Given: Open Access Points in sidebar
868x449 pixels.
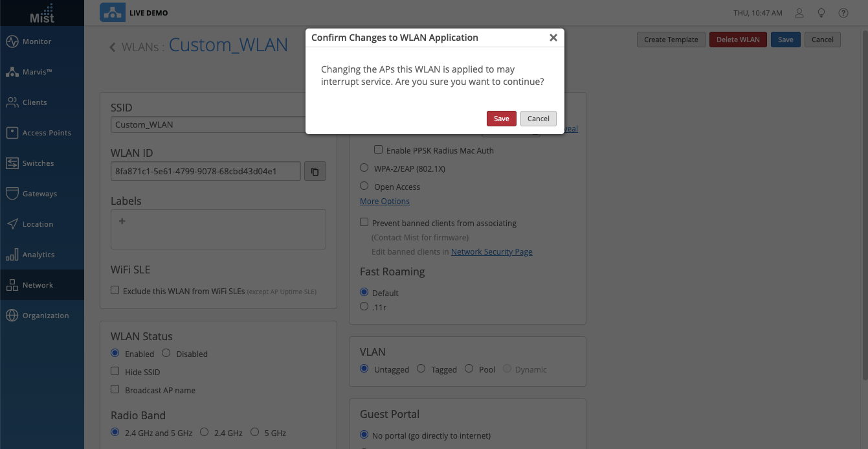Looking at the screenshot, I should (x=42, y=133).
